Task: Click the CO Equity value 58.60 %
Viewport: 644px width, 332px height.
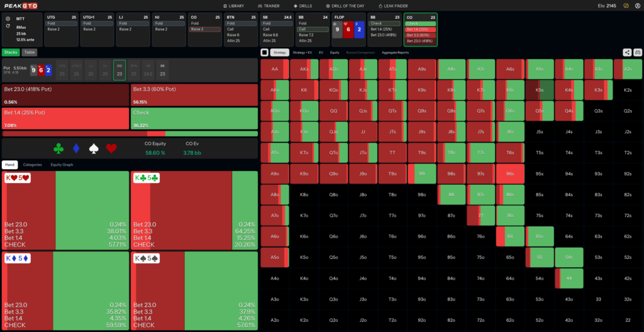Action: [155, 153]
